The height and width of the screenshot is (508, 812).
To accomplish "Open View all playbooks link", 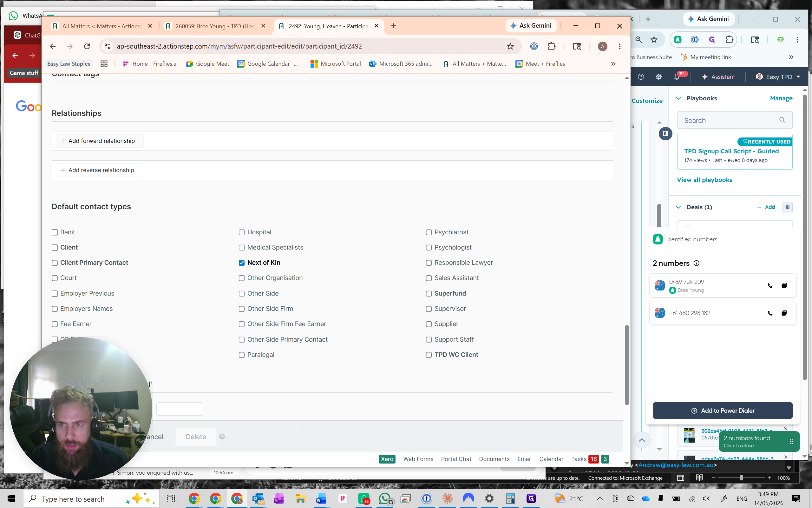I will click(x=704, y=180).
